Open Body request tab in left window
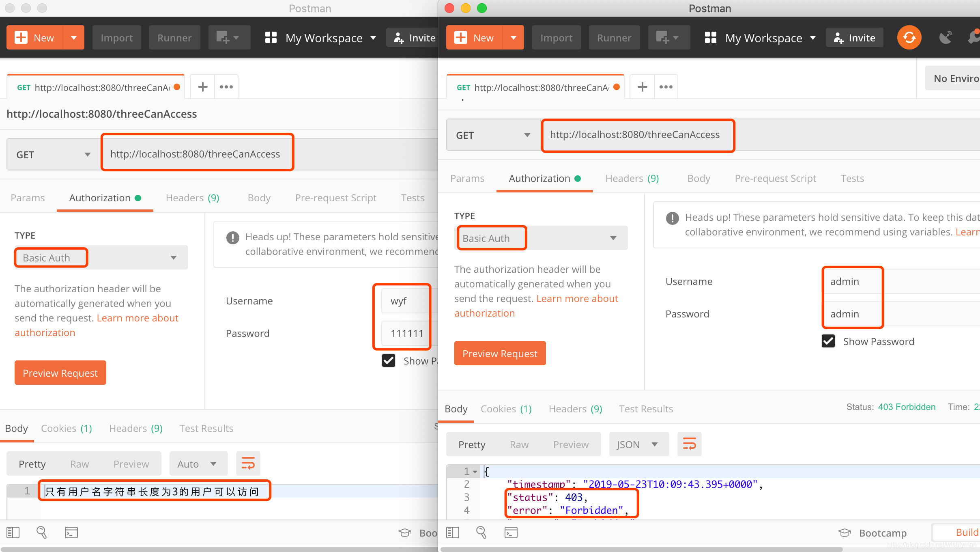This screenshot has width=980, height=552. coord(259,198)
